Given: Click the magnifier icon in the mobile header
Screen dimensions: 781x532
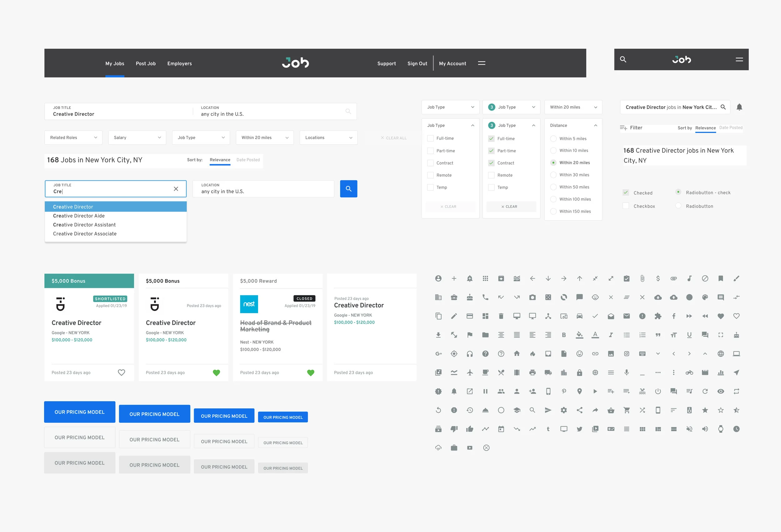Looking at the screenshot, I should (623, 59).
